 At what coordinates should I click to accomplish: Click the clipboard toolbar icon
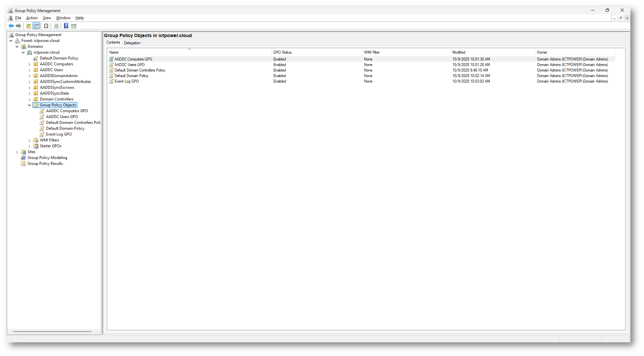pyautogui.click(x=46, y=26)
